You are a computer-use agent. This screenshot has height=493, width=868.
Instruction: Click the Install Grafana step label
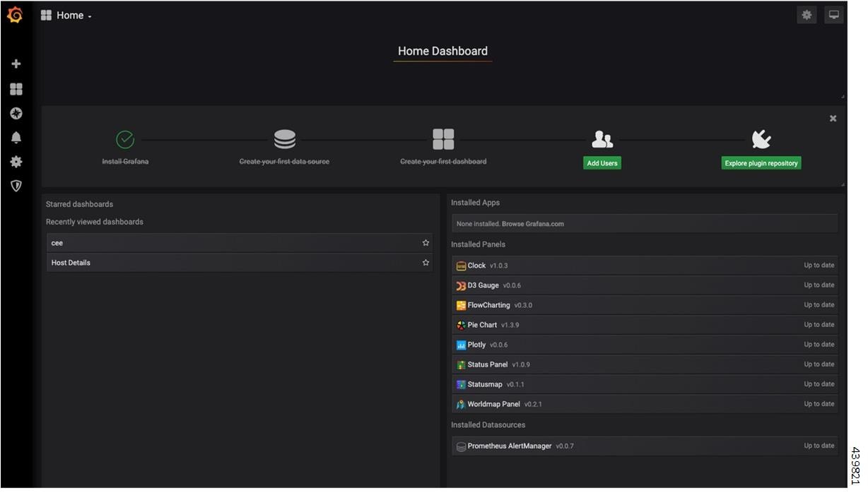[125, 161]
